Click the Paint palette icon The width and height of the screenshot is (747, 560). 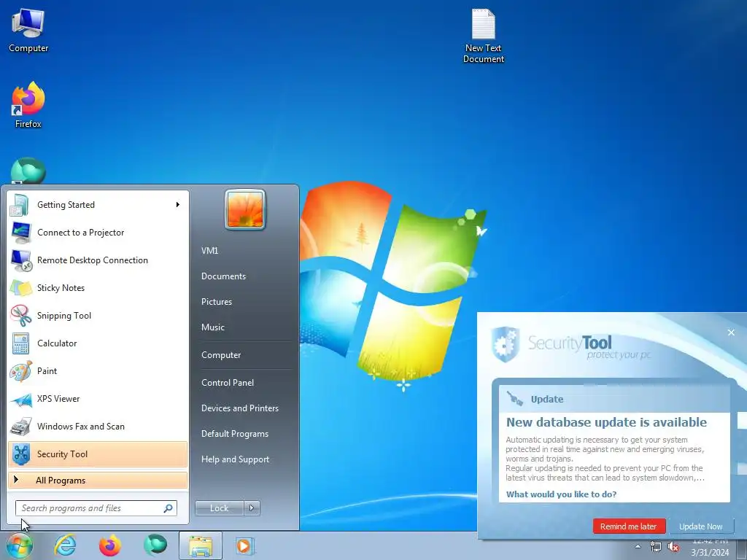(20, 371)
